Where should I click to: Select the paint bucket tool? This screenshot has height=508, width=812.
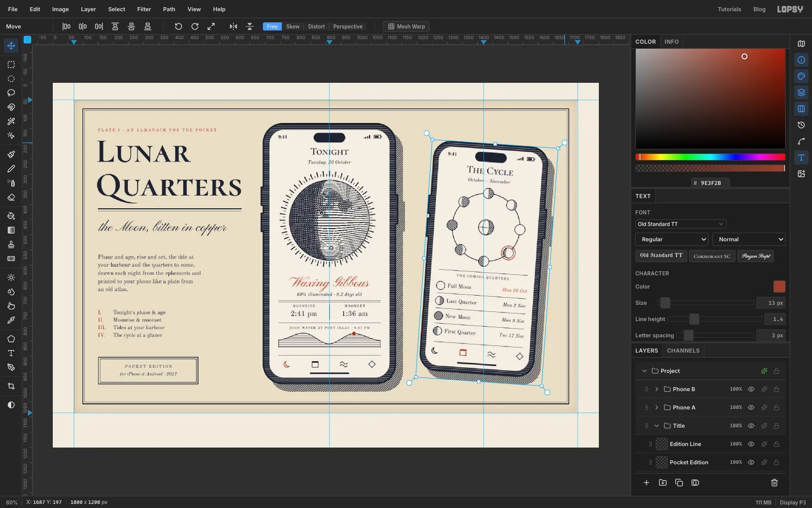click(11, 216)
